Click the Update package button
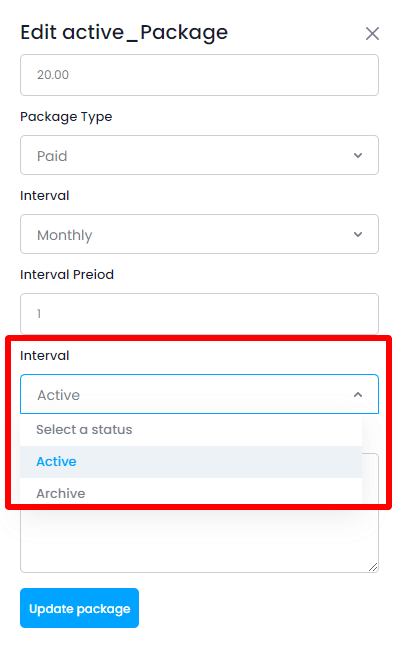 coord(80,608)
